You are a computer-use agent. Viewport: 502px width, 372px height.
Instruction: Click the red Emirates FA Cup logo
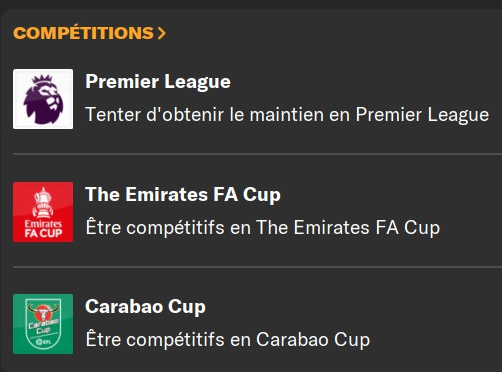click(43, 212)
